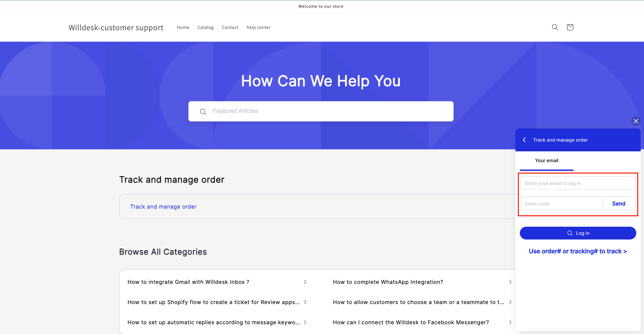Open the help center menu item

pyautogui.click(x=258, y=28)
